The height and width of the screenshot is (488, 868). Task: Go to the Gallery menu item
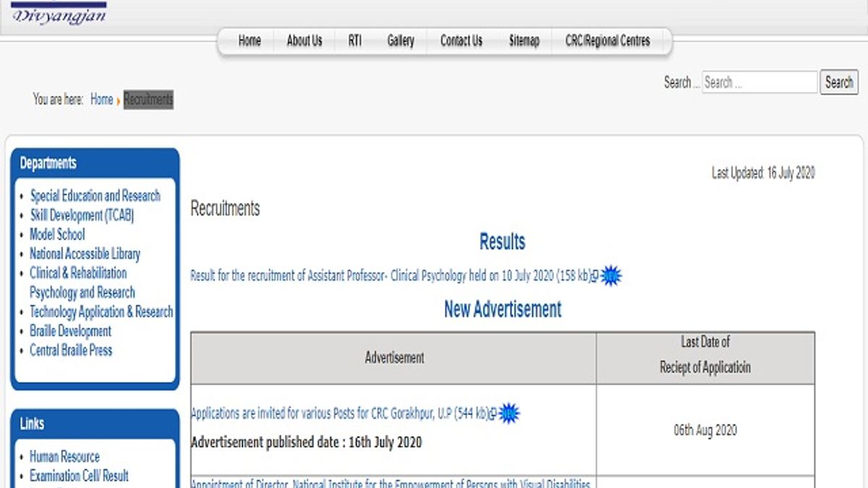401,41
